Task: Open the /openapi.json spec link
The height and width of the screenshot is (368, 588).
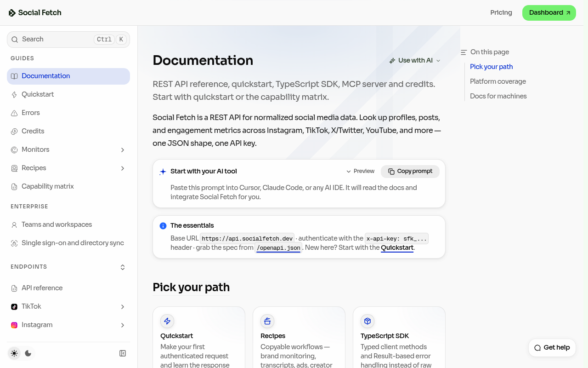Action: click(x=278, y=248)
